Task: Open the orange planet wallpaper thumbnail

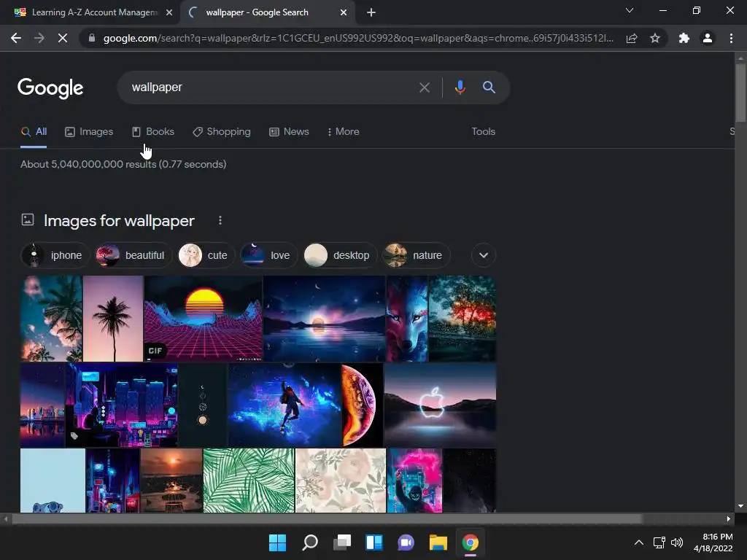Action: coord(362,405)
